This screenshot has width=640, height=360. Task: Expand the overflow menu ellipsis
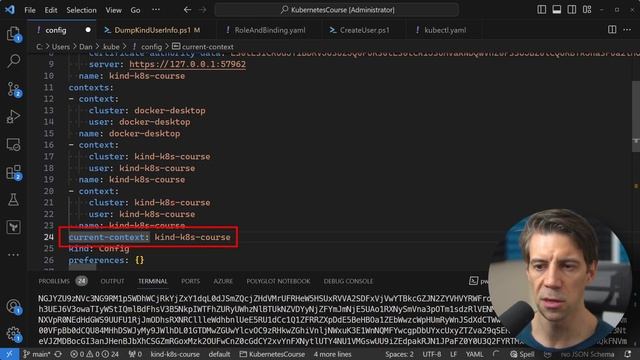tap(156, 10)
